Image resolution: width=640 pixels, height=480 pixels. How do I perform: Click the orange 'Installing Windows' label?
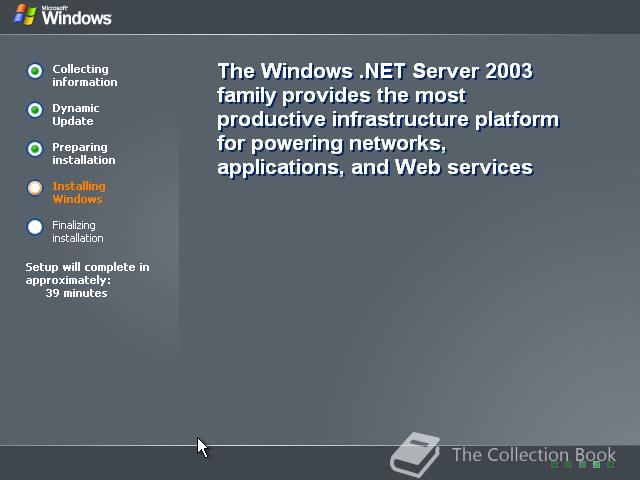pos(79,193)
